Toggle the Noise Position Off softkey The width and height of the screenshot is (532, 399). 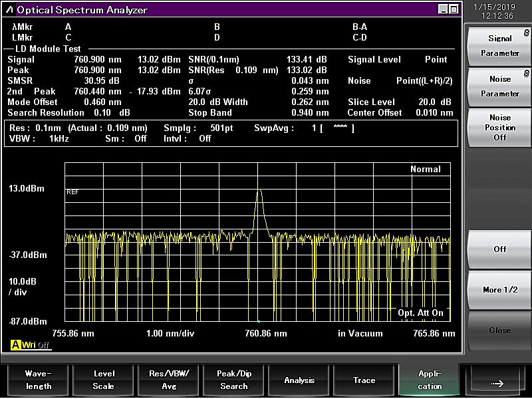pyautogui.click(x=499, y=127)
